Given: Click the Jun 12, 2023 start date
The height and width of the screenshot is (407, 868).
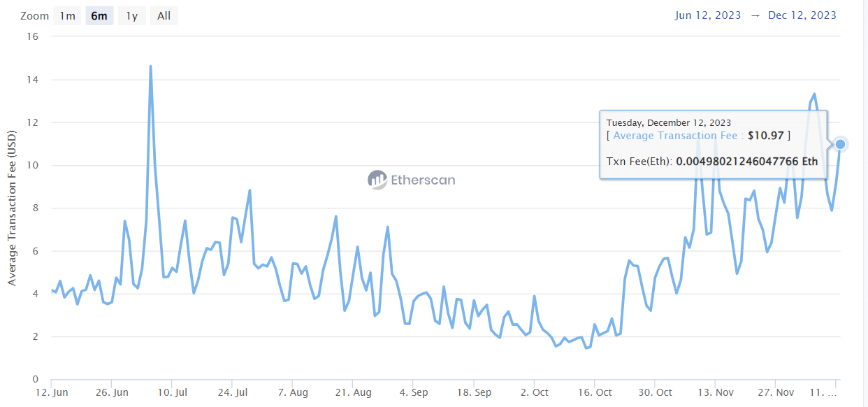Looking at the screenshot, I should coord(708,15).
